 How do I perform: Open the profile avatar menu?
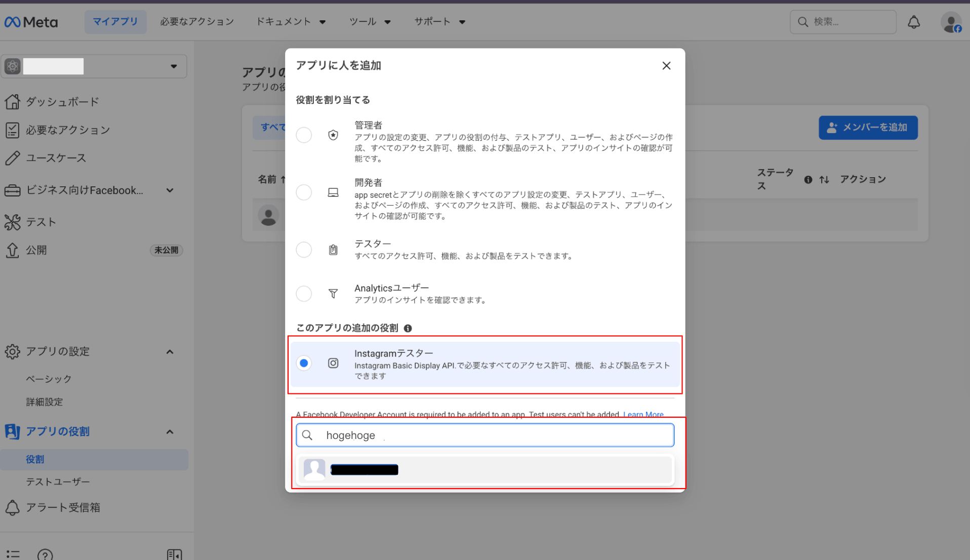[x=951, y=21]
